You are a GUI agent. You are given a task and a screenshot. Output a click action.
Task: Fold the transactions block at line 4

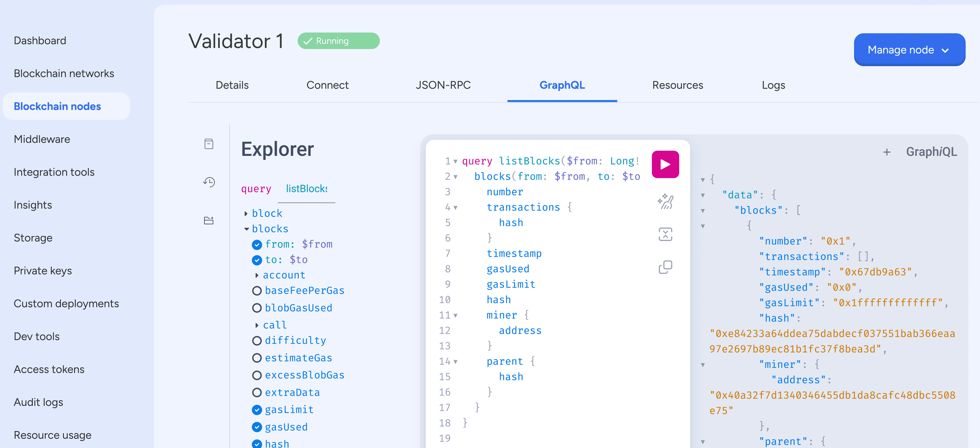click(x=455, y=208)
